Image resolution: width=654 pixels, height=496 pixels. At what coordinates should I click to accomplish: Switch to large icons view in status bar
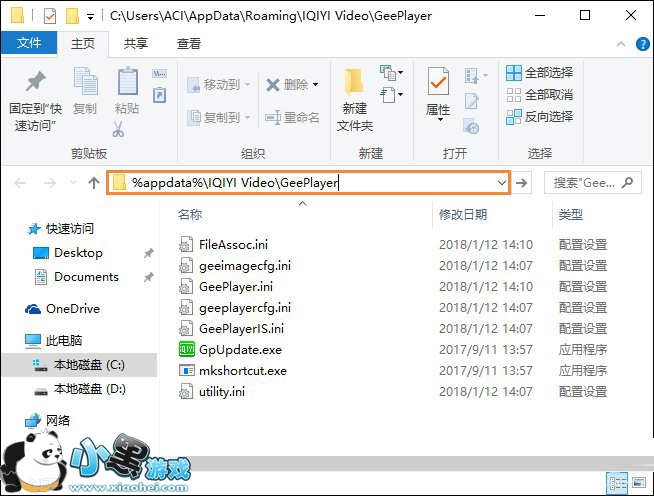click(x=639, y=483)
